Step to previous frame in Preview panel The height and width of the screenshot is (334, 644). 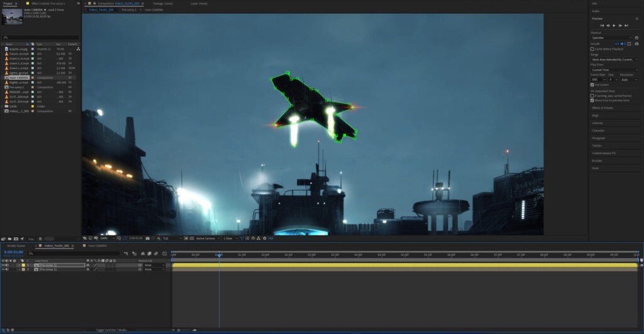click(608, 25)
